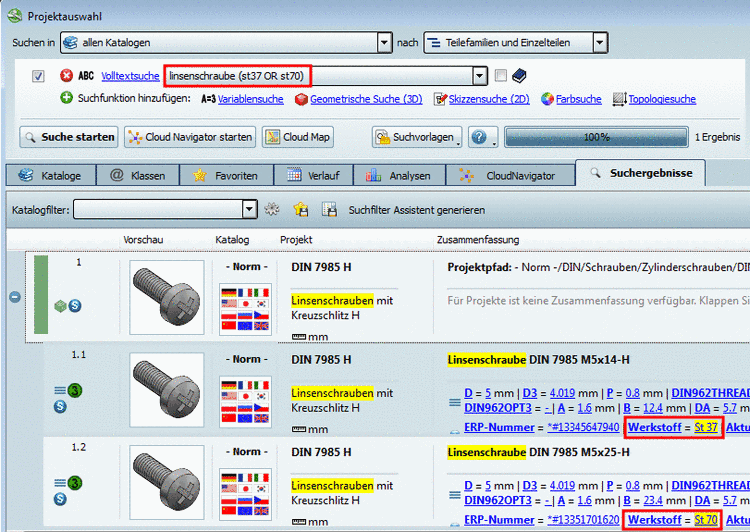Click the country flags icon in row 1.1
750x532 pixels.
pyautogui.click(x=245, y=401)
